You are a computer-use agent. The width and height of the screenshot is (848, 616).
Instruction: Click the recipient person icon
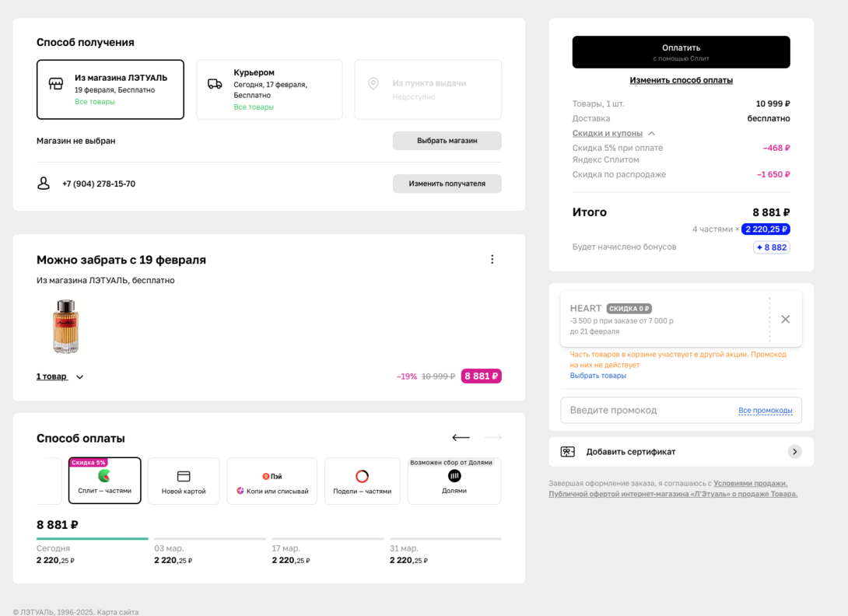(x=44, y=184)
